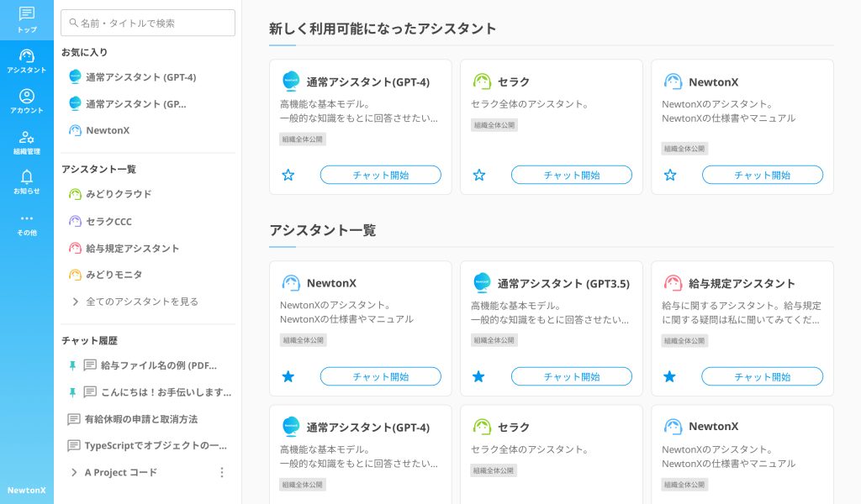Screen dimensions: 861x504
Task: Select 給与規定アシスタント in the sidebar list
Action: pyautogui.click(x=132, y=249)
